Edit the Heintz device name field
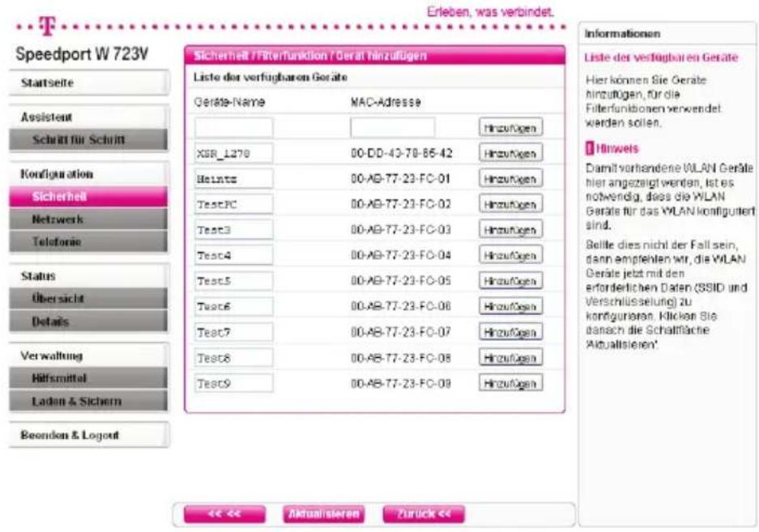Image resolution: width=759 pixels, height=532 pixels. point(234,179)
